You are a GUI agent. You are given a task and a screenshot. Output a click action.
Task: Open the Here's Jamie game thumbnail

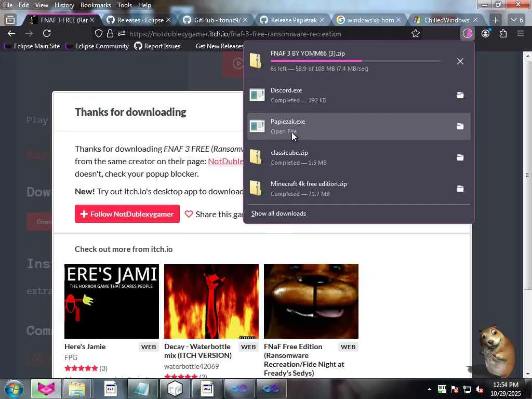112,301
